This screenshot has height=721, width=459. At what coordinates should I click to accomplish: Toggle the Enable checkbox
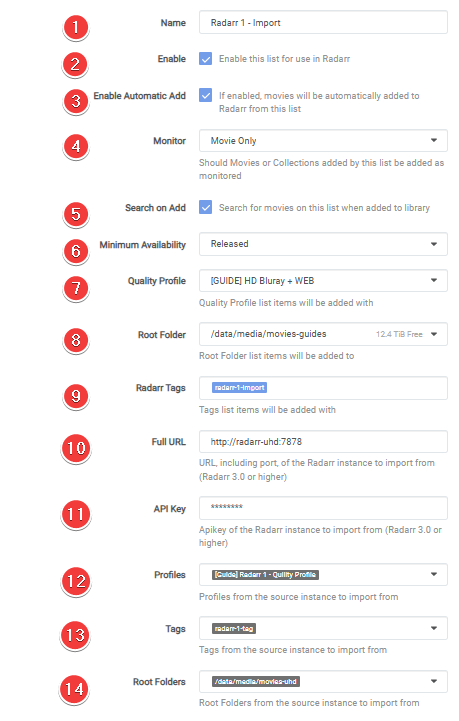coord(205,59)
